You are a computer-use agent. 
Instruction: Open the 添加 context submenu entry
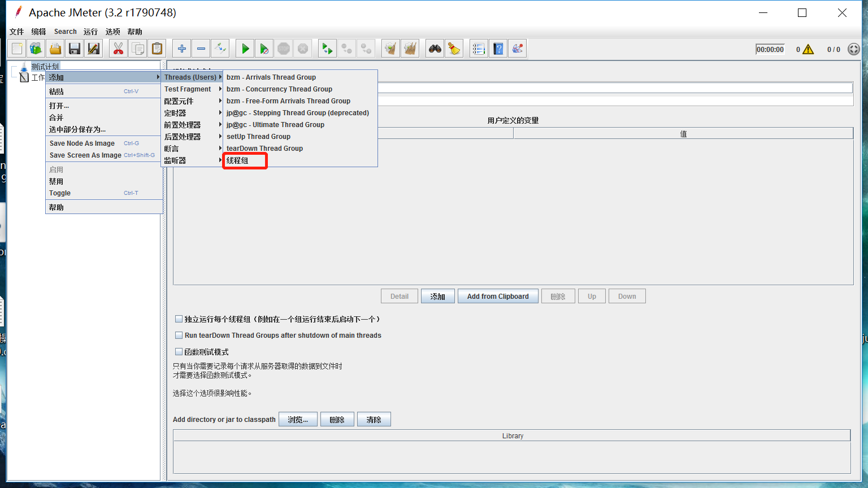click(104, 77)
